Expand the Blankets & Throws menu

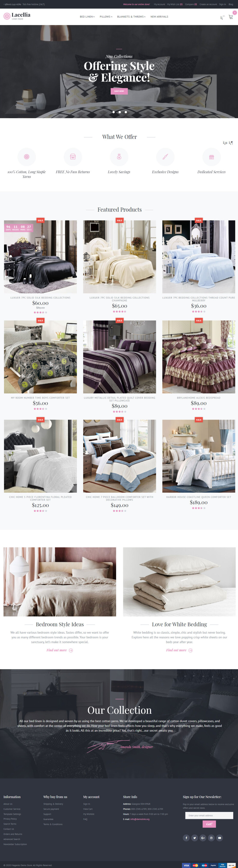pos(131,17)
